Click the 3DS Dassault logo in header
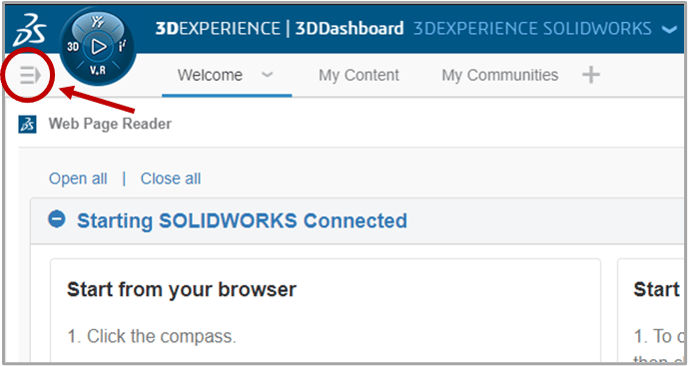The width and height of the screenshot is (688, 366). [x=29, y=30]
